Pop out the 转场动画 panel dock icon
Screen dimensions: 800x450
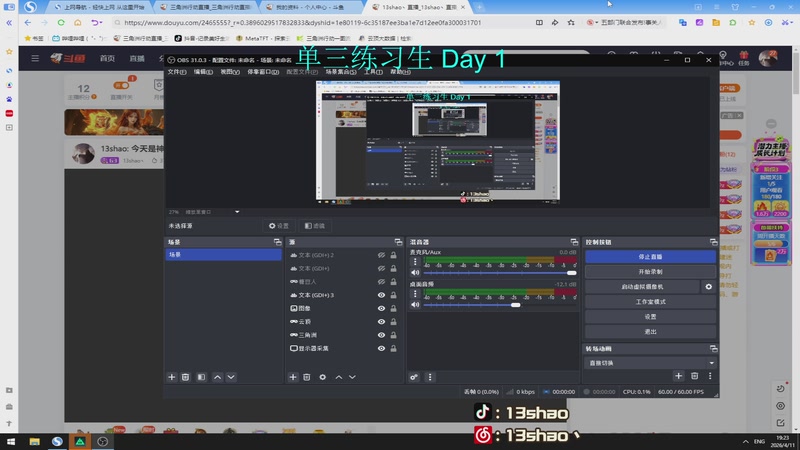coord(713,349)
